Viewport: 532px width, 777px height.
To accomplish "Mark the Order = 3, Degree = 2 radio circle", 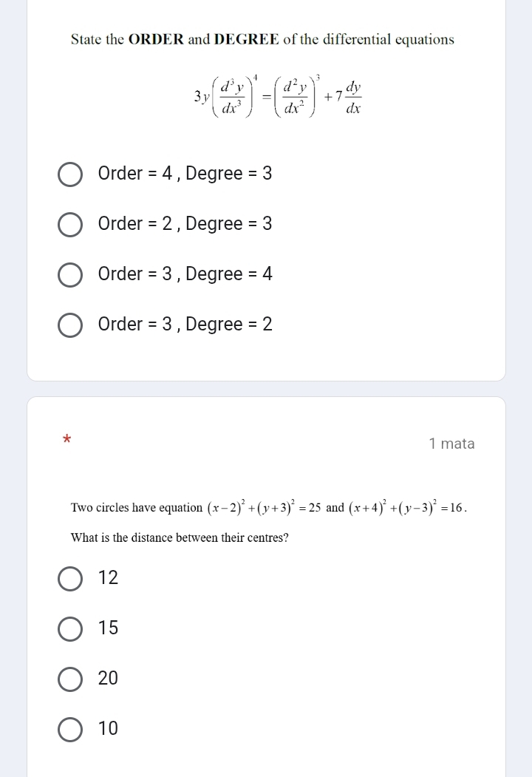I will tap(70, 325).
